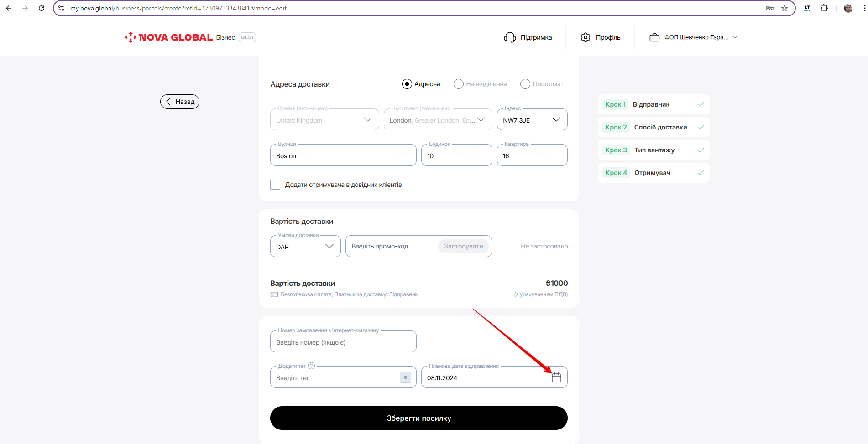Open Крок 3 Тип вантажу step
Viewport: 868px width, 444px height.
pos(654,150)
